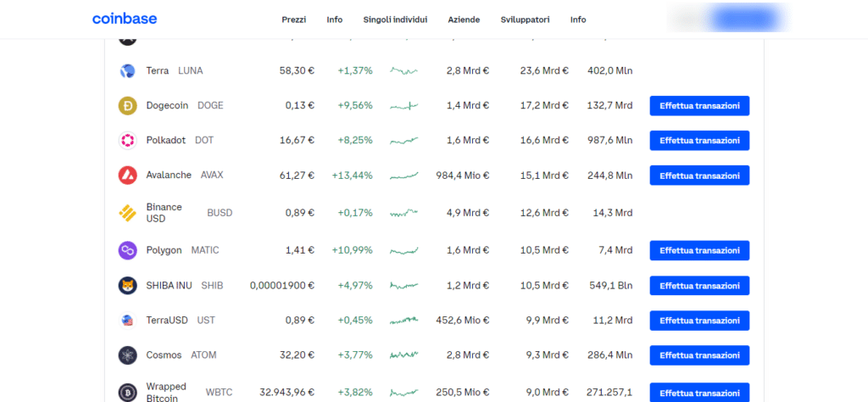Select the Polygon change +10,99%
868x402 pixels.
click(x=353, y=250)
